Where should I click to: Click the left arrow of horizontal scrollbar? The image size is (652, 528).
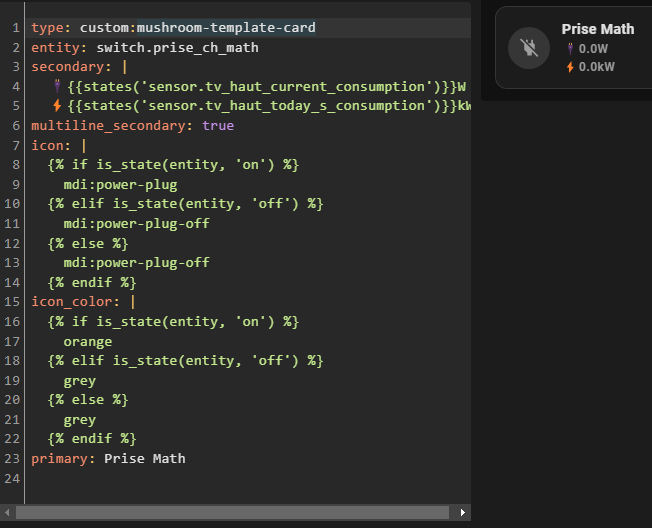click(x=7, y=512)
